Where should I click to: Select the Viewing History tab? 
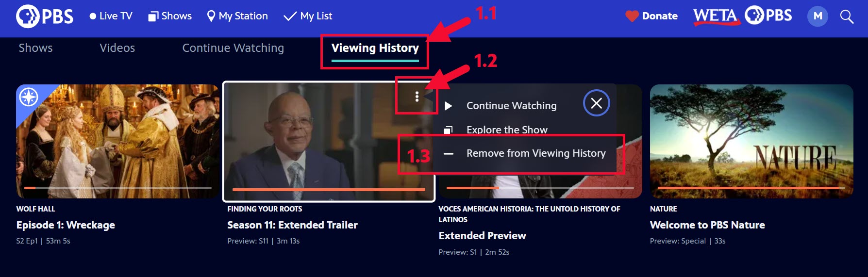(375, 48)
